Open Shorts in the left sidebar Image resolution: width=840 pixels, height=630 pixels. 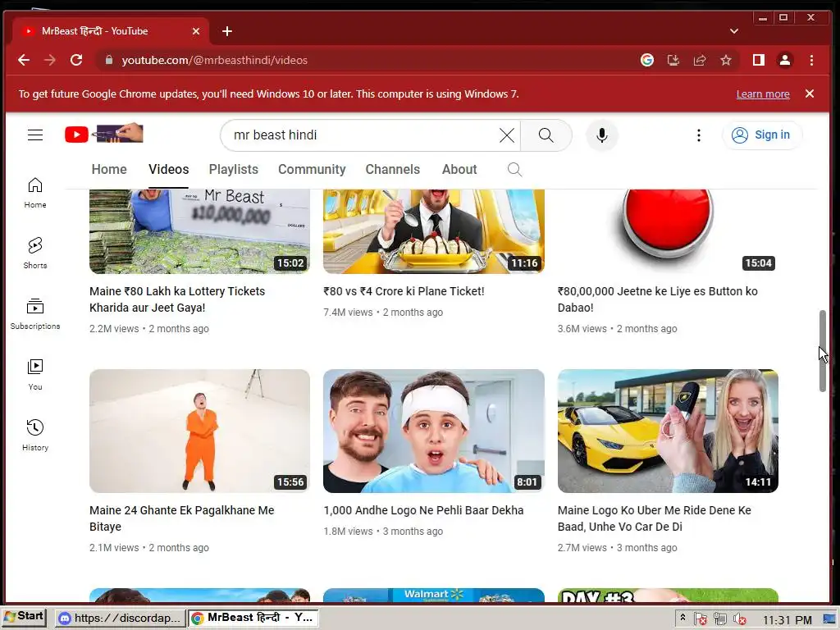[35, 253]
